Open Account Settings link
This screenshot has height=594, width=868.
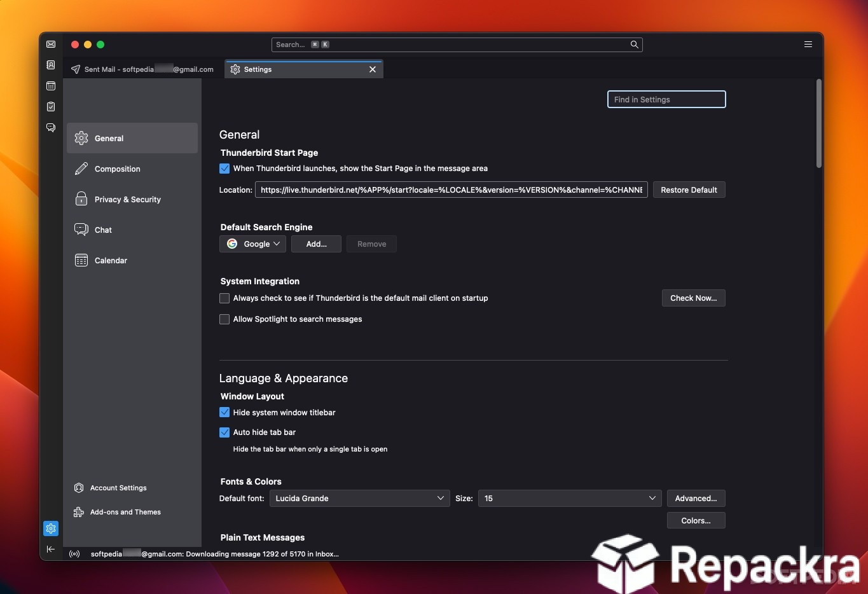tap(118, 488)
